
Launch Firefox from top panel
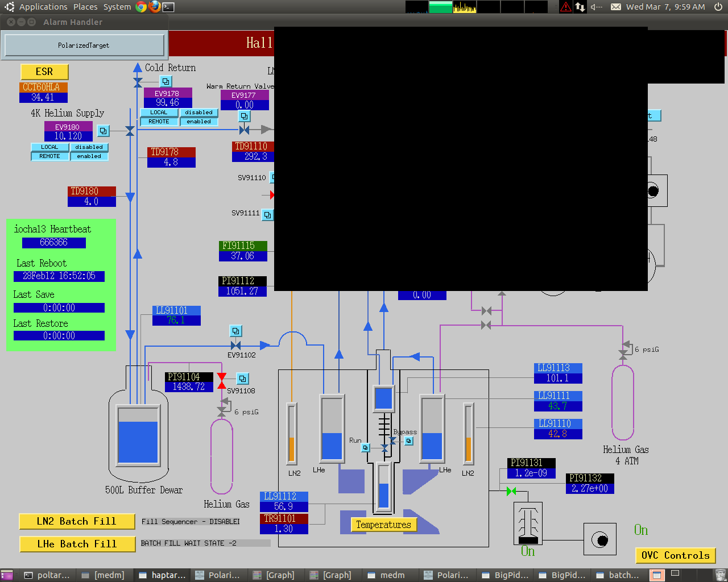click(155, 7)
